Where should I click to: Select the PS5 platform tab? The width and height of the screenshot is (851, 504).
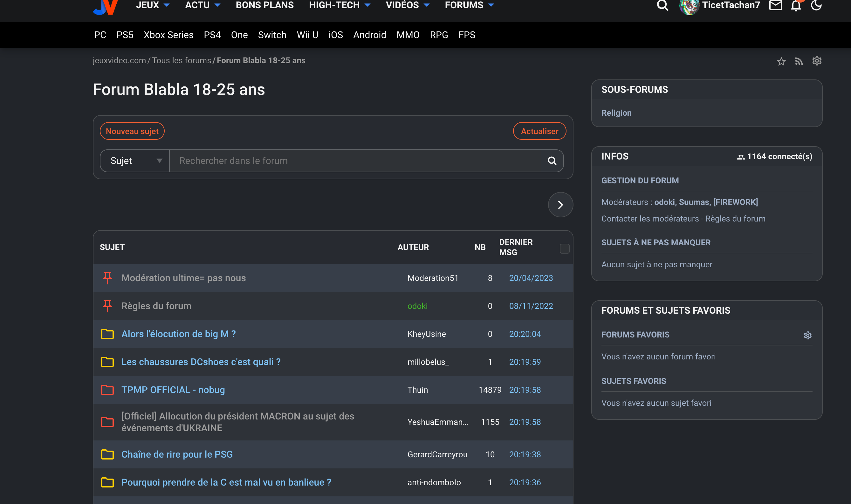click(x=125, y=35)
